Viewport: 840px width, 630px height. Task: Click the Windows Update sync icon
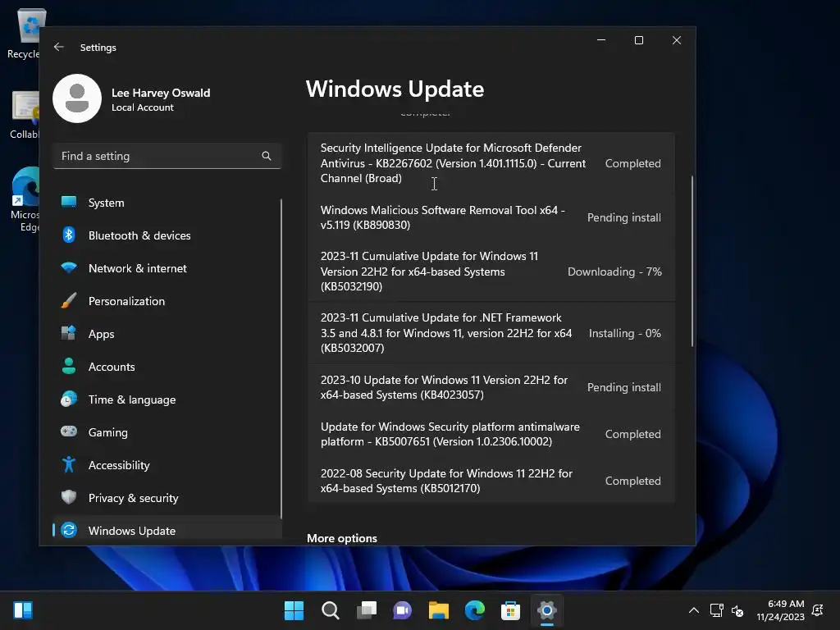[x=69, y=531]
